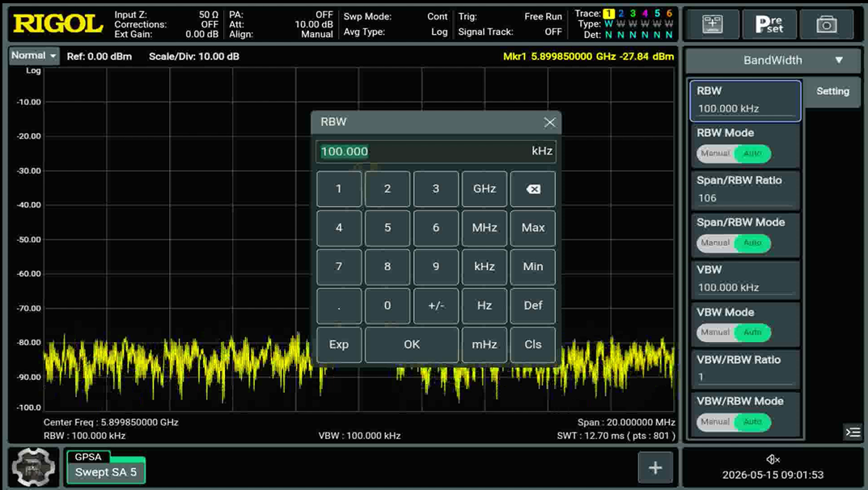Viewport: 868px width, 490px height.
Task: Open the side menu list icon
Action: point(853,432)
